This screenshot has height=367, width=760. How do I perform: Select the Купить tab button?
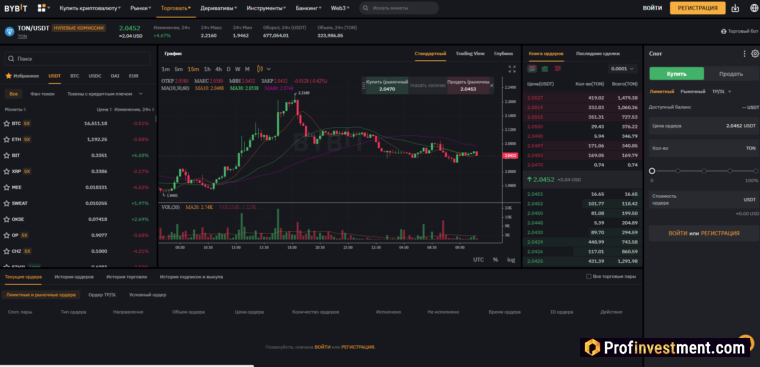tap(677, 74)
